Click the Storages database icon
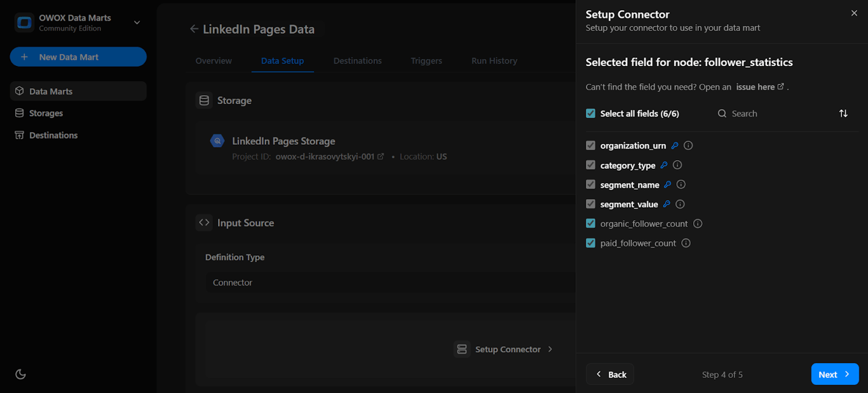Image resolution: width=868 pixels, height=393 pixels. click(x=20, y=113)
